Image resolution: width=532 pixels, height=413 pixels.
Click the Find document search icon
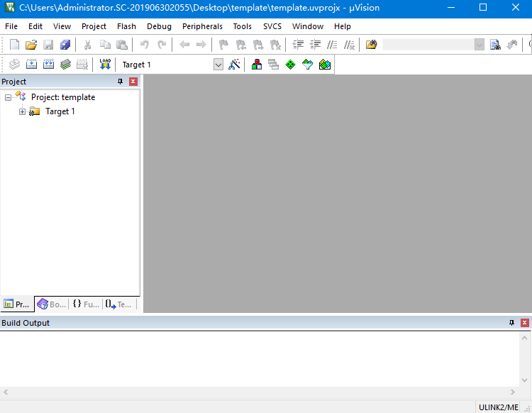pyautogui.click(x=495, y=45)
